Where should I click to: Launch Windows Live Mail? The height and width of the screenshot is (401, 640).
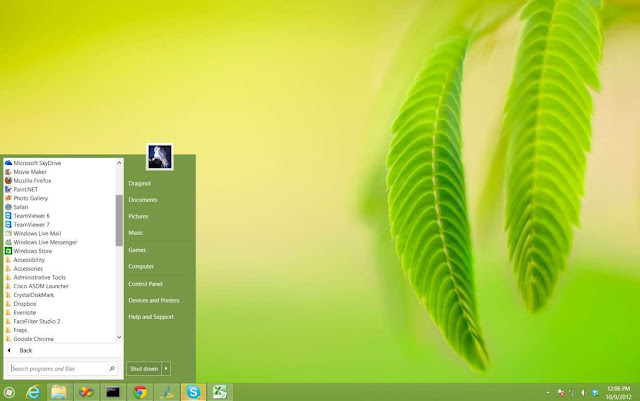[x=33, y=234]
